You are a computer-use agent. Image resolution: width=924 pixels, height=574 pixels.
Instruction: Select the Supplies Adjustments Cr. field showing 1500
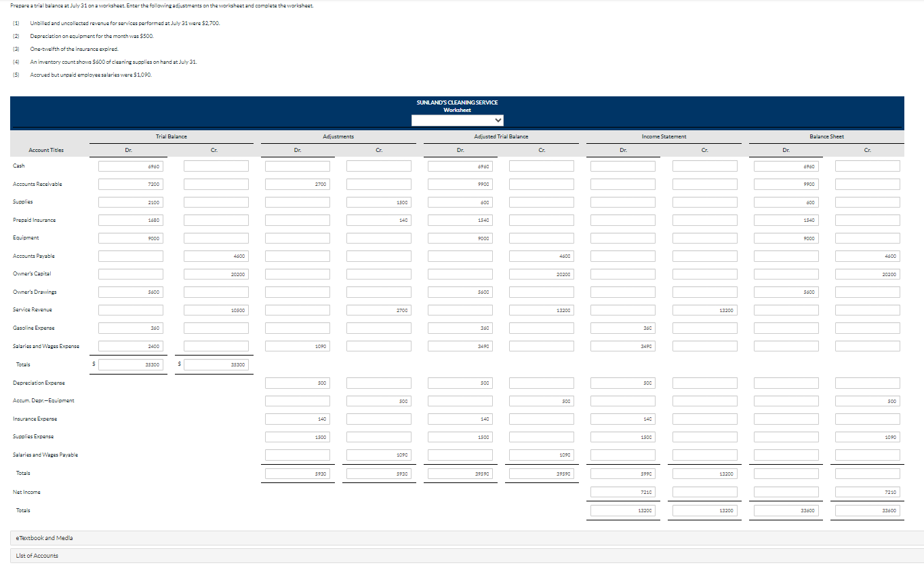(379, 202)
